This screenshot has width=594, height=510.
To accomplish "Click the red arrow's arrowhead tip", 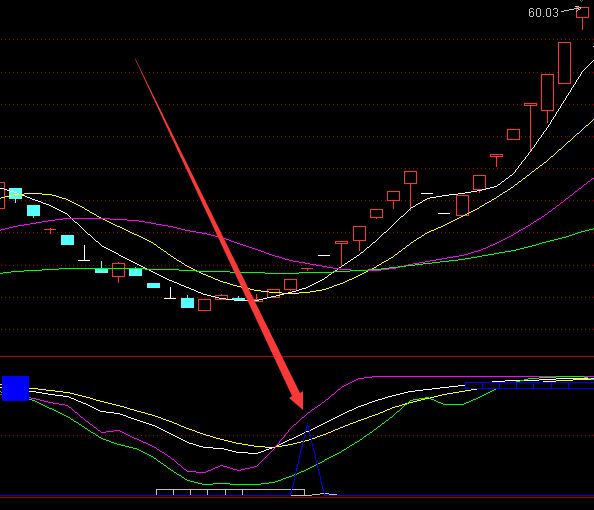I will tap(302, 407).
